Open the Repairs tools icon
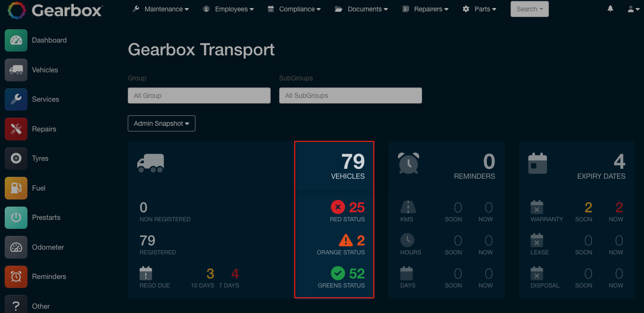 (x=16, y=129)
